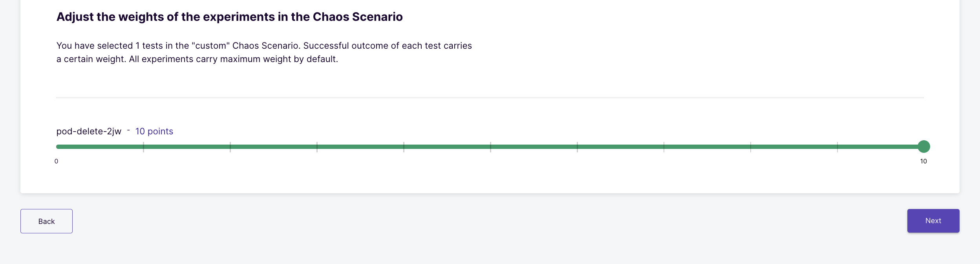Image resolution: width=980 pixels, height=264 pixels.
Task: Click the pod-delete-2jw experiment name
Action: click(x=89, y=131)
